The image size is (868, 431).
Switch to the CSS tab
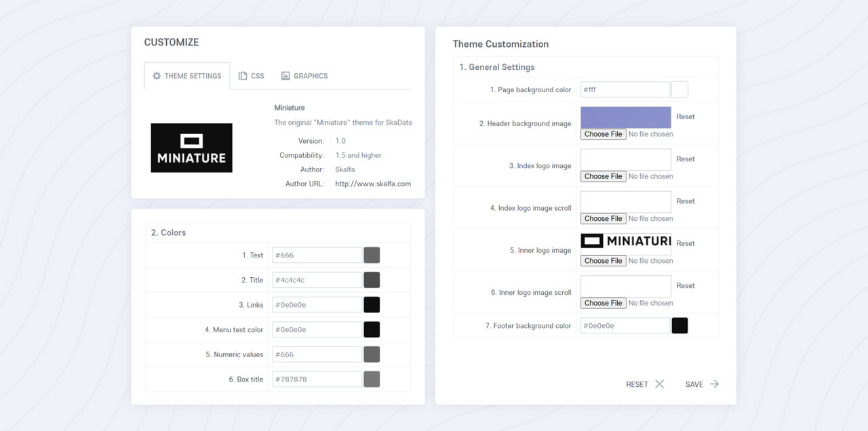[252, 76]
